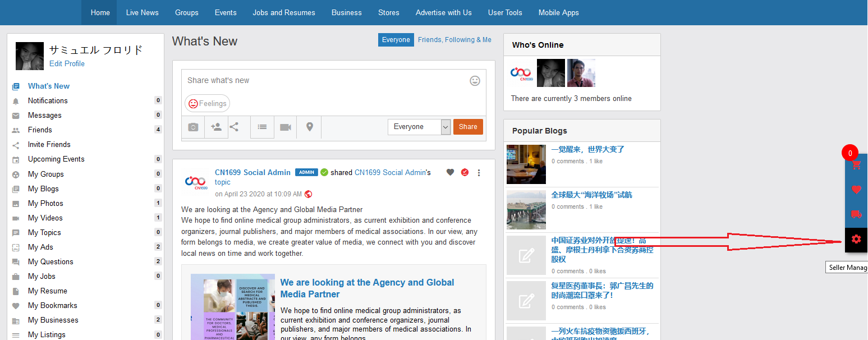Screen dimensions: 868x340
Task: Click the location pin icon
Action: click(309, 127)
